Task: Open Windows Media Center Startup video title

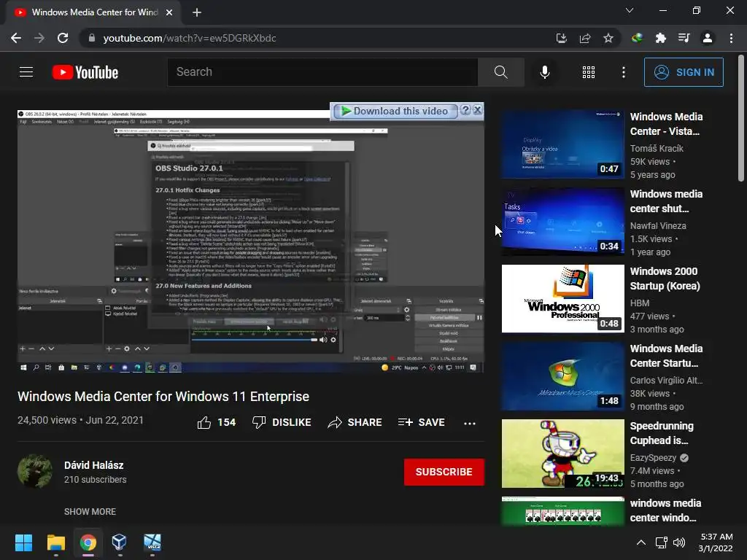Action: 666,356
